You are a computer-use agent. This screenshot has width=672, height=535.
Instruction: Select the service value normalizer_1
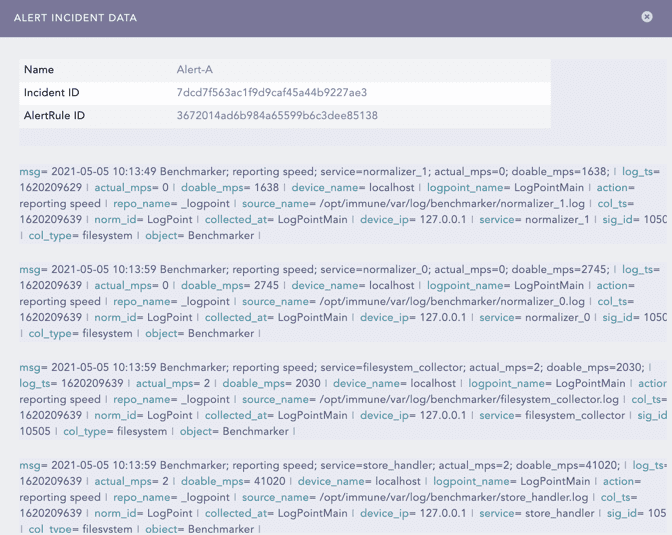pos(558,219)
